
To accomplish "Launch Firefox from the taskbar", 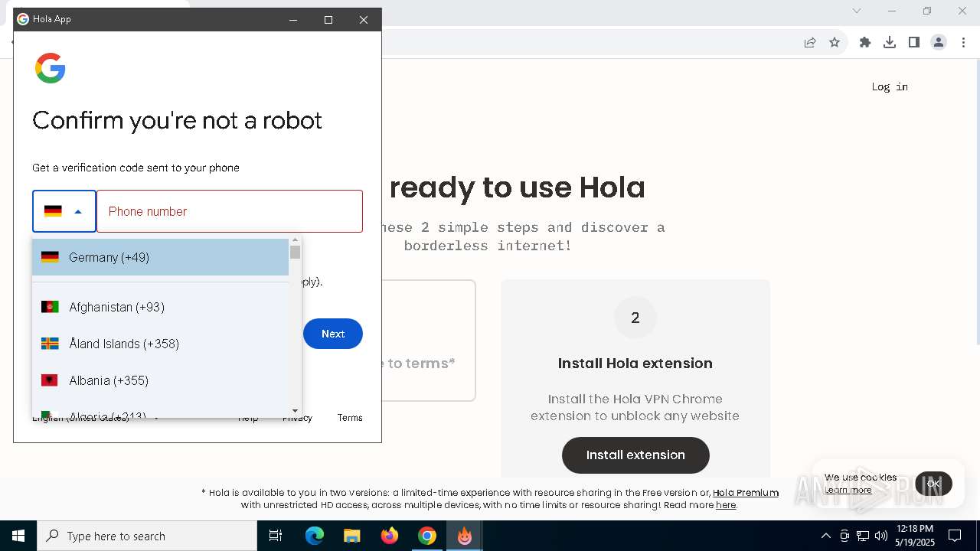I will pos(390,536).
